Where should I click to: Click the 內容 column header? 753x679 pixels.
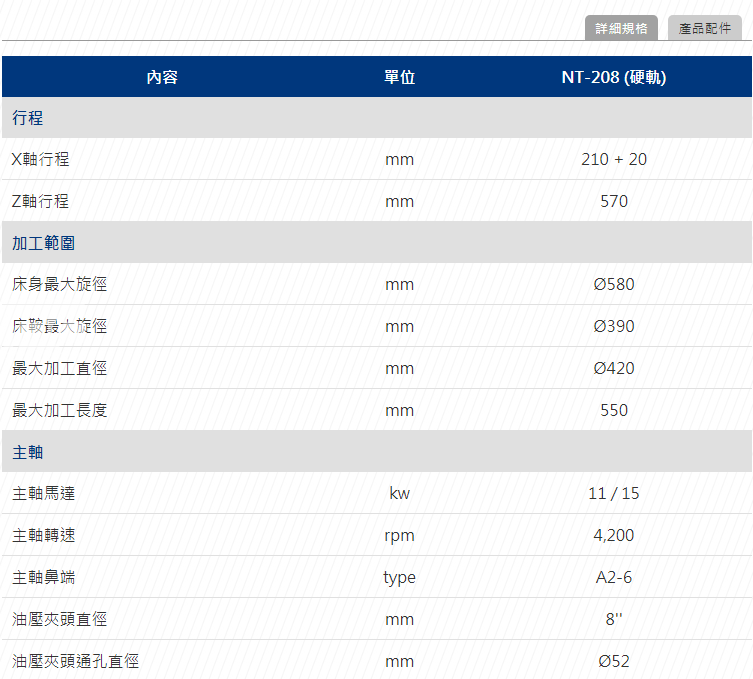pos(162,77)
